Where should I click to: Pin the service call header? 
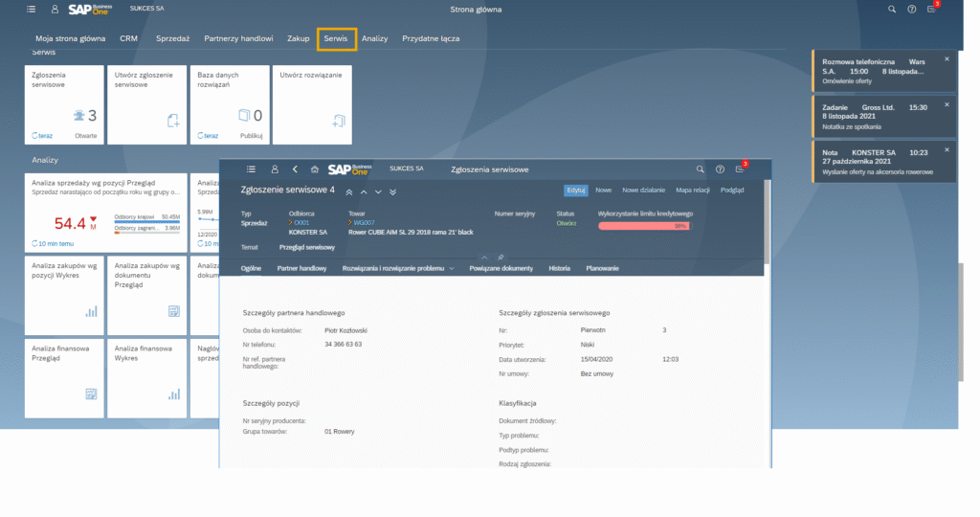[500, 257]
